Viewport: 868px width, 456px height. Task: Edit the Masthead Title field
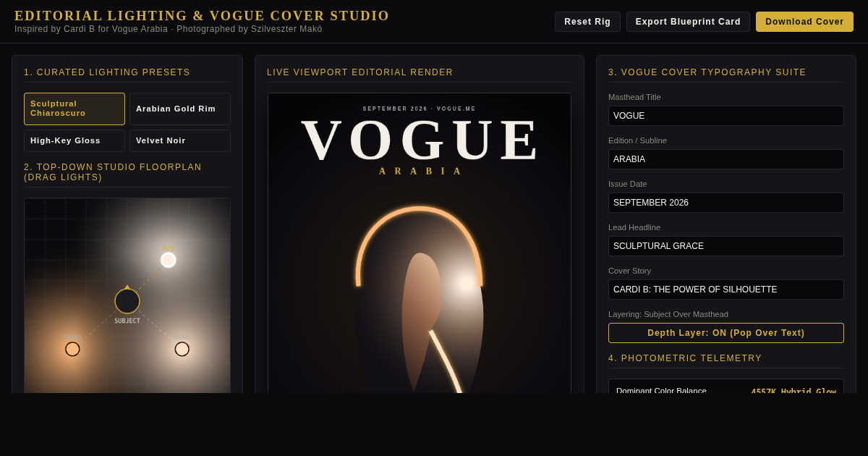point(726,116)
